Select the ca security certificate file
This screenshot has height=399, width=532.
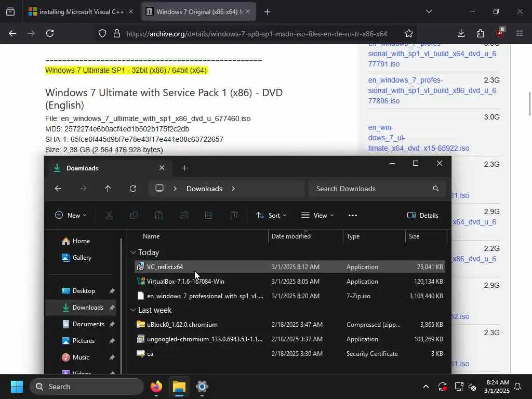(290, 354)
